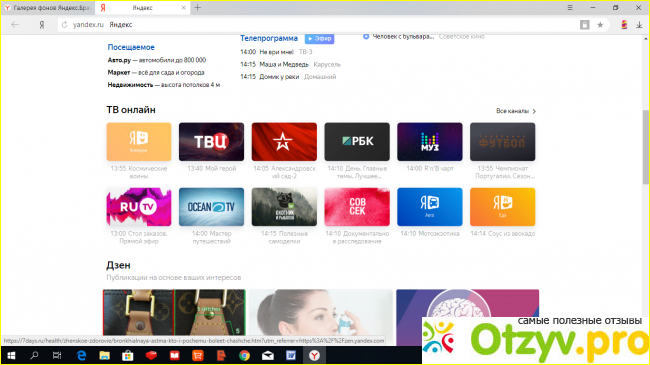Open the orange Яндекс Комедия channel tile
The image size is (650, 365).
(139, 142)
